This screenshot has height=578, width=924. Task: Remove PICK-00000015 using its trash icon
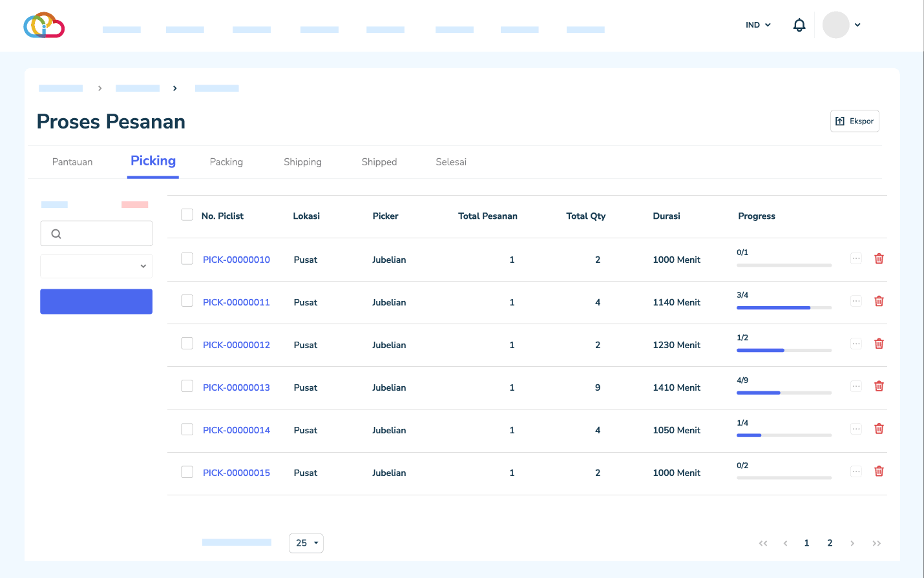click(x=879, y=471)
